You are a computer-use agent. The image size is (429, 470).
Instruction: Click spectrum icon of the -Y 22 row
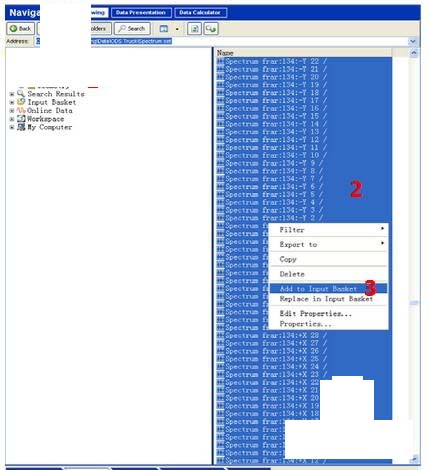[x=220, y=61]
